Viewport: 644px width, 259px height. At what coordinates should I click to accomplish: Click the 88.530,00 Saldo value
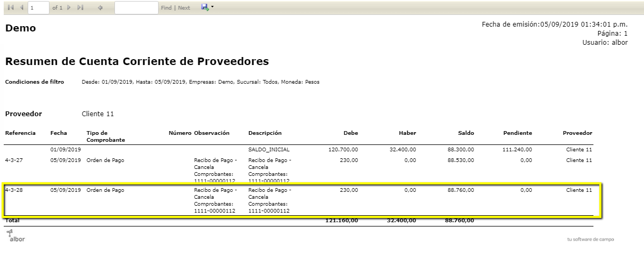(x=461, y=160)
